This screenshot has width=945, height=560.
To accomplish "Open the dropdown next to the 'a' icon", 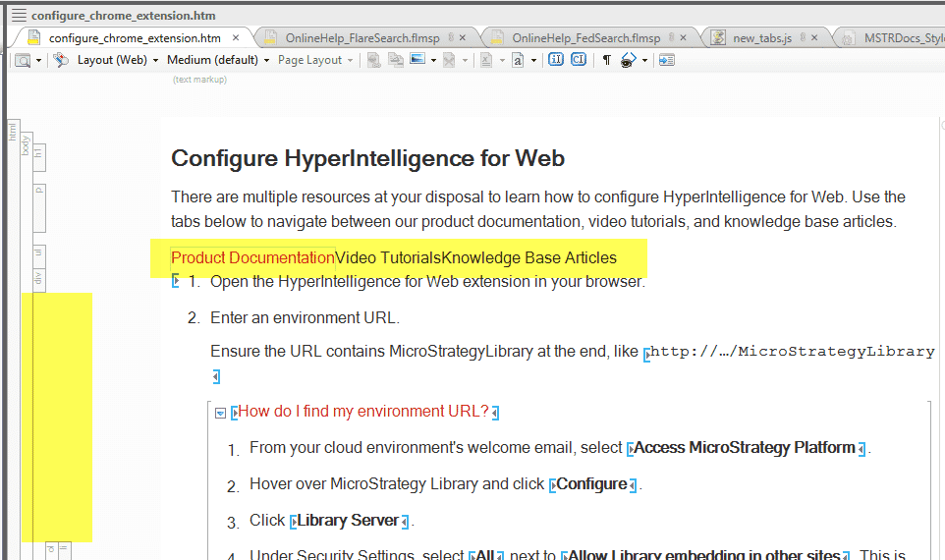I will (x=533, y=60).
